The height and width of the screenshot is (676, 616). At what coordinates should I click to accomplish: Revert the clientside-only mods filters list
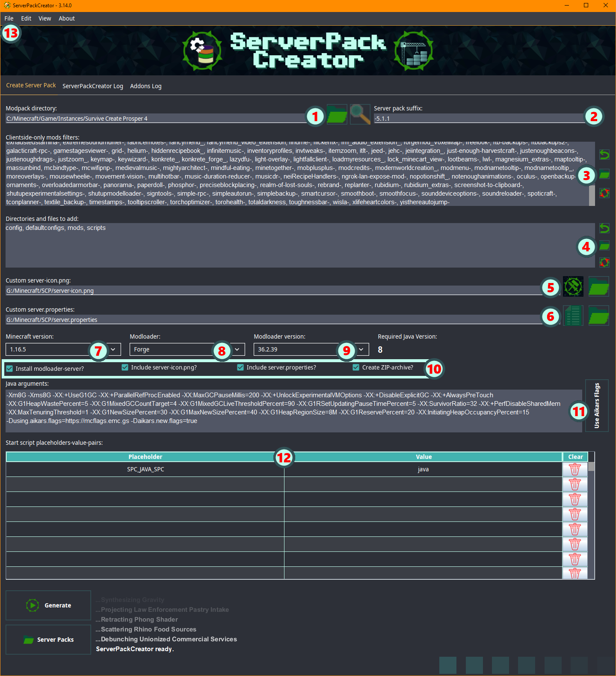click(x=604, y=155)
